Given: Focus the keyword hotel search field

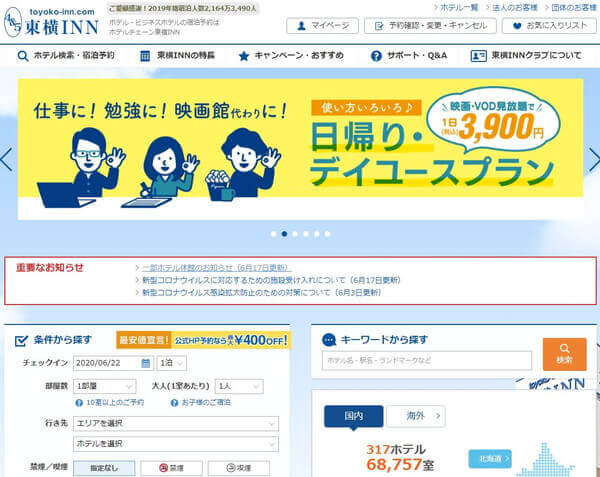Looking at the screenshot, I should click(x=427, y=360).
